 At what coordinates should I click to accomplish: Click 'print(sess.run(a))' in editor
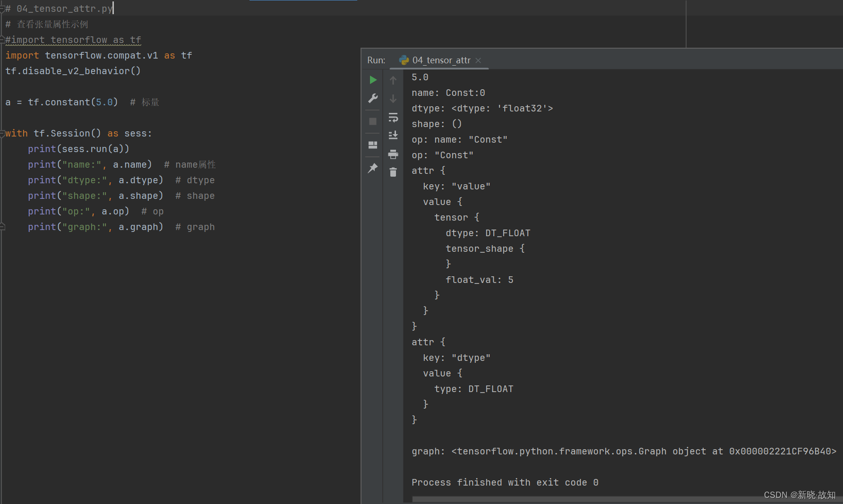pos(78,149)
